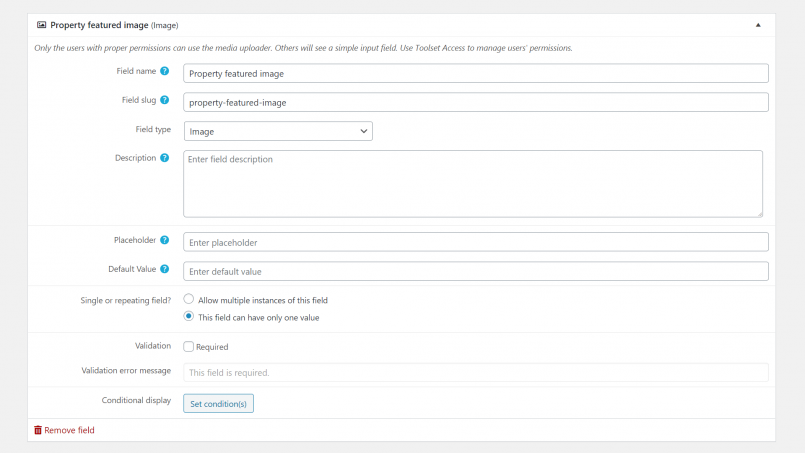This screenshot has width=805, height=453.
Task: Choose This field can have only one value
Action: [x=188, y=316]
